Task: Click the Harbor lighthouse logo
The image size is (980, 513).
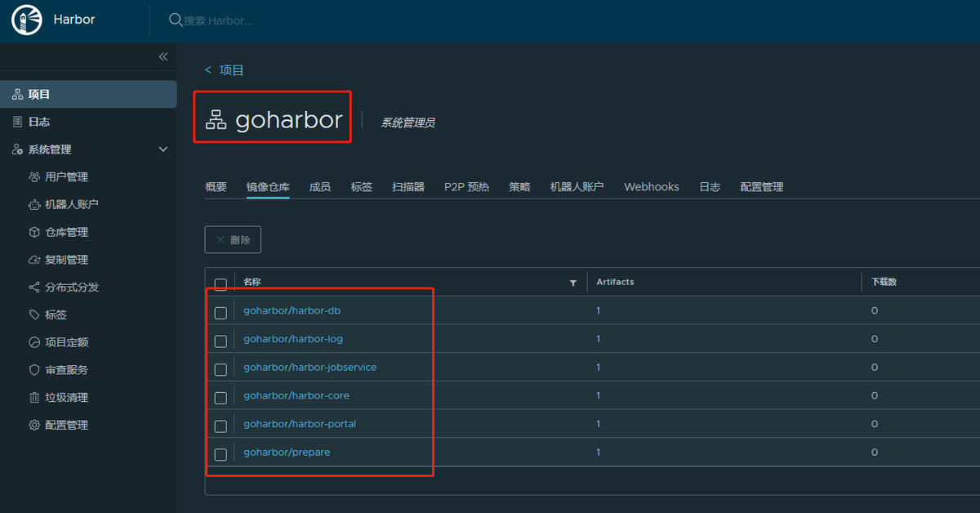Action: 26,20
